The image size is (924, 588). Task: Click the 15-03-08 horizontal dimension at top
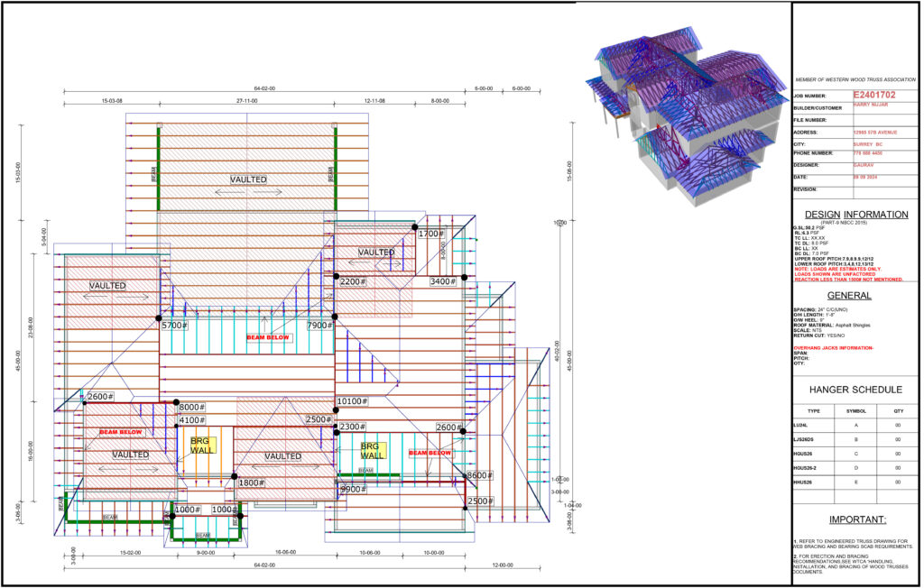pyautogui.click(x=112, y=101)
